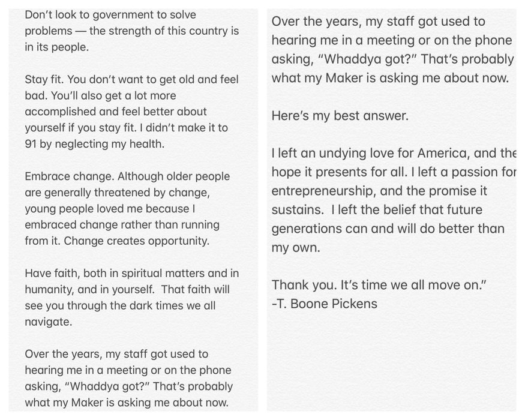The image size is (525, 420).
Task: Click "generations can and will do better" line
Action: pos(388,229)
